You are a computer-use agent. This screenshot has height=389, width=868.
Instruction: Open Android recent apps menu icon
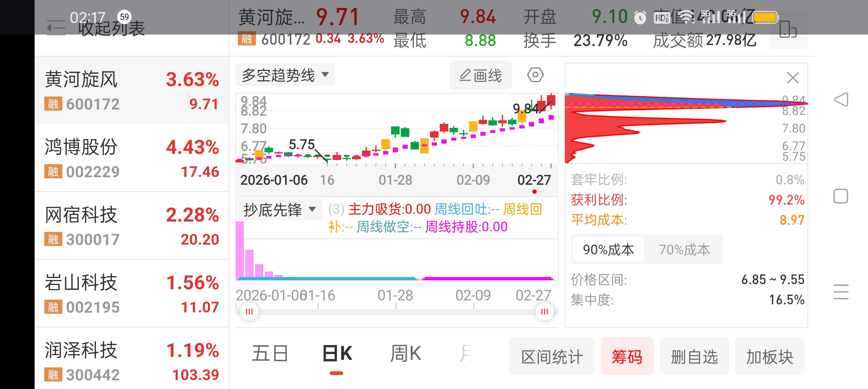841,292
